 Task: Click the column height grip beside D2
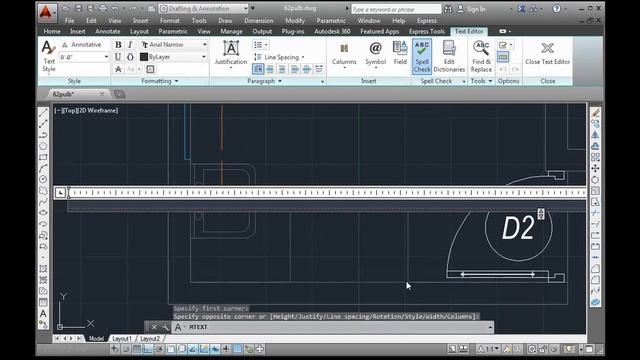tap(541, 214)
